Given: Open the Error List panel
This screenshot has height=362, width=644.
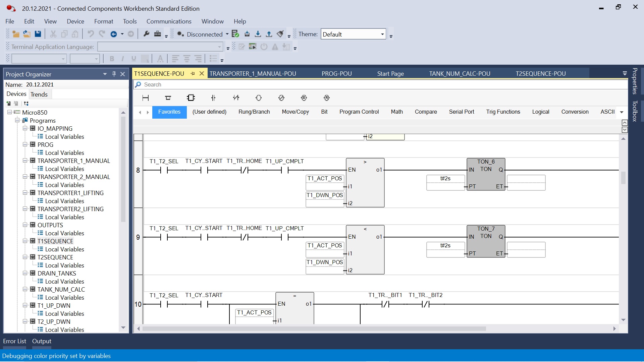Looking at the screenshot, I should point(14,341).
